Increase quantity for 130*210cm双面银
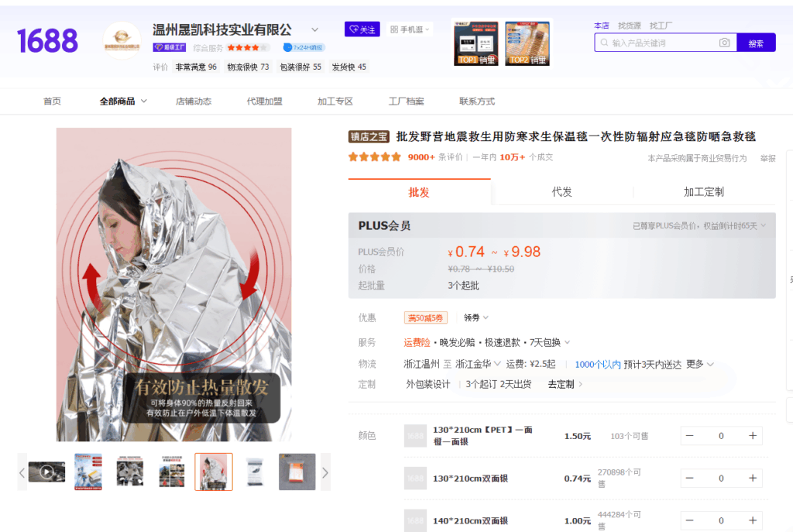793x532 pixels. click(x=753, y=478)
